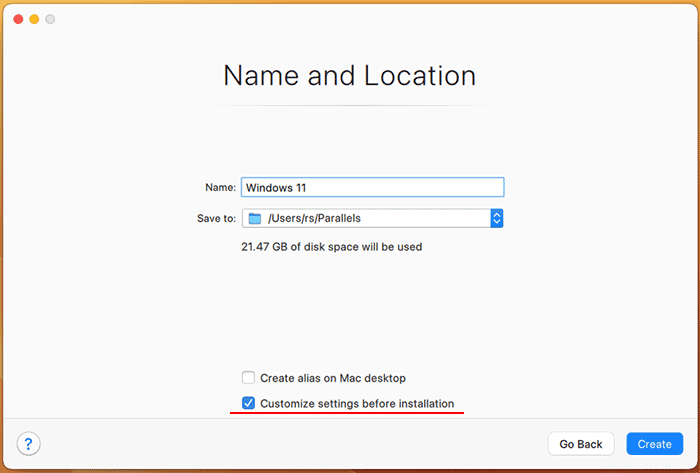Click the Create alias on Mac desktop label
The width and height of the screenshot is (700, 473).
coord(333,378)
